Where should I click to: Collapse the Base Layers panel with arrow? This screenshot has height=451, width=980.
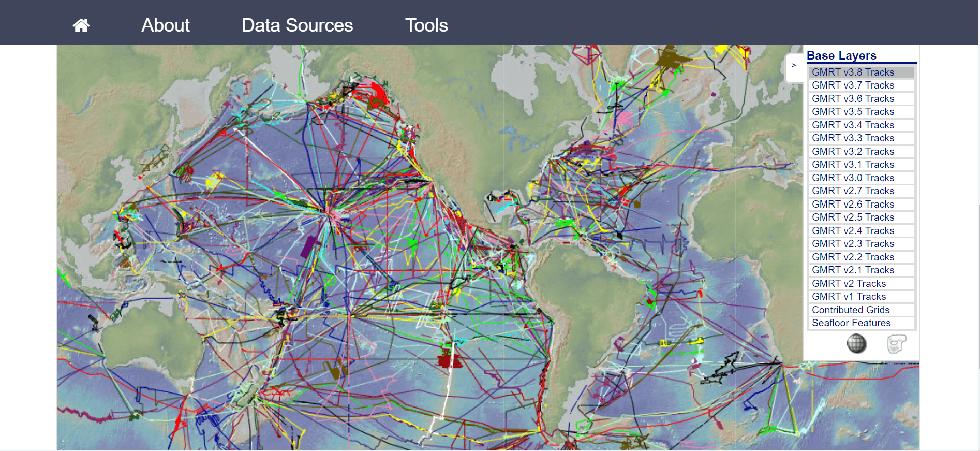(793, 66)
